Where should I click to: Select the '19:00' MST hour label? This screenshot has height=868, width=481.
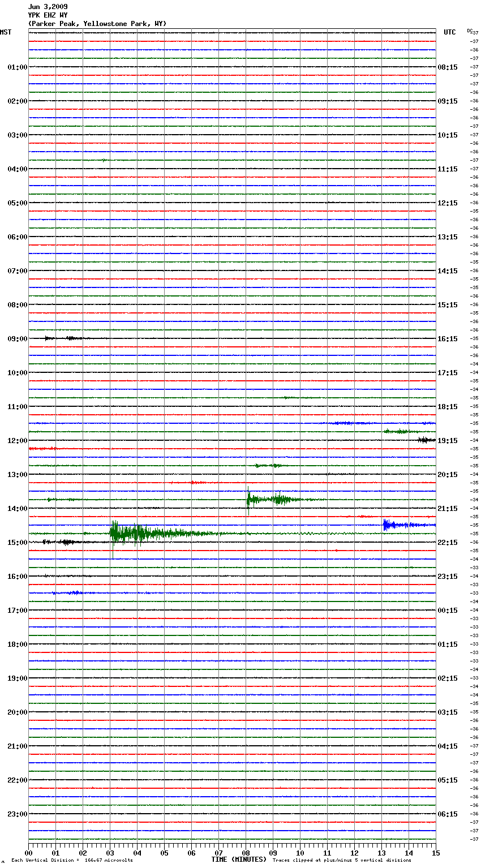(18, 678)
